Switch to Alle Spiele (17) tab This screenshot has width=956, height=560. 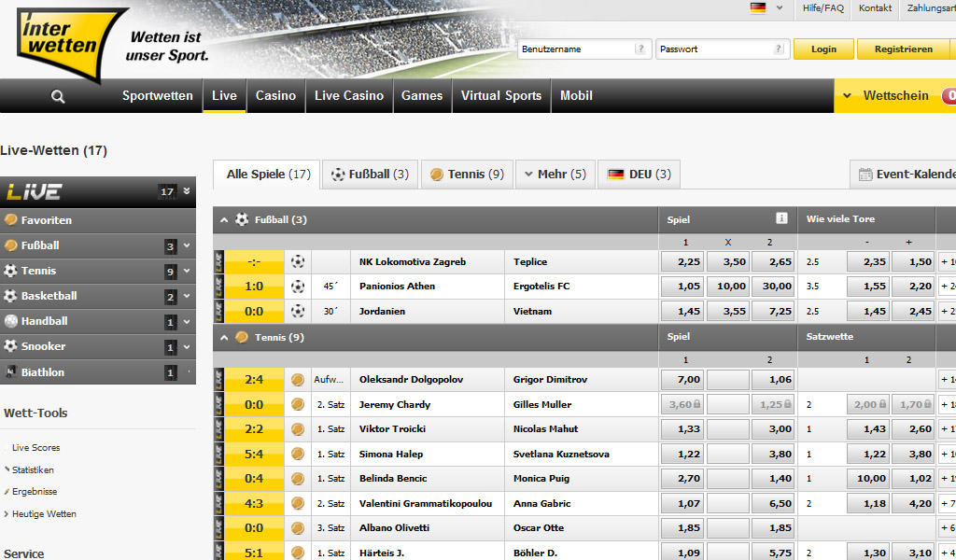267,175
